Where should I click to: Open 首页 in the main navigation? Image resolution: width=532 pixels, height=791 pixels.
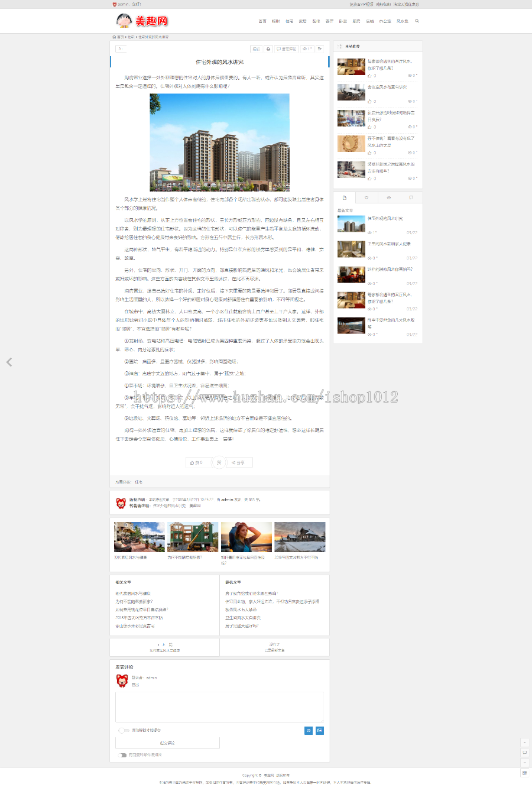262,21
